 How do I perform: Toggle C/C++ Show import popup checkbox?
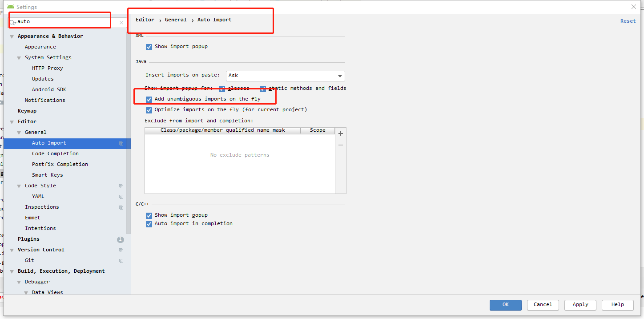[149, 215]
